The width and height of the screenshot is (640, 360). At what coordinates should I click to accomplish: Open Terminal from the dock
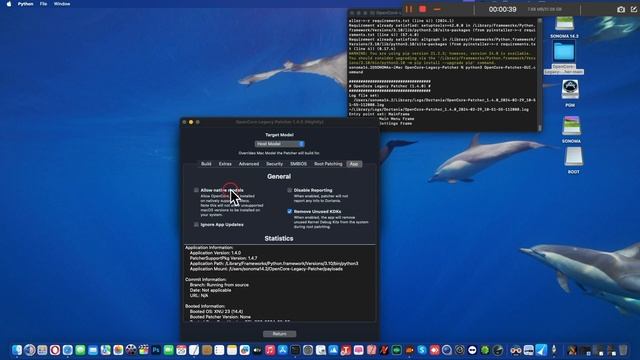point(295,350)
